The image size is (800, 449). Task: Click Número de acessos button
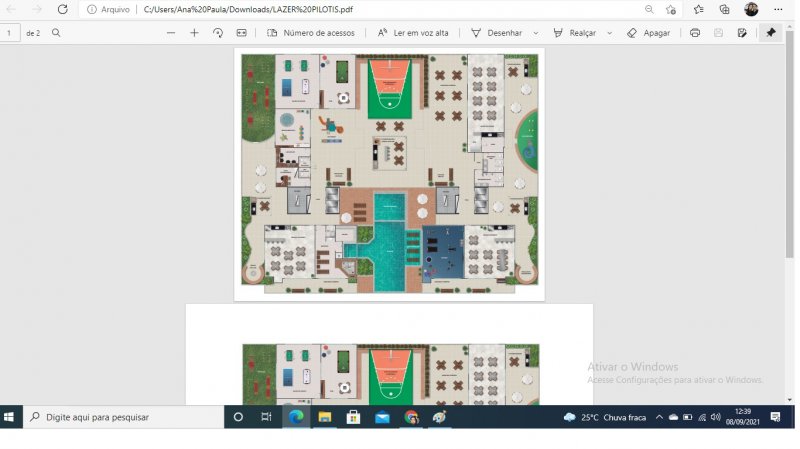(311, 33)
